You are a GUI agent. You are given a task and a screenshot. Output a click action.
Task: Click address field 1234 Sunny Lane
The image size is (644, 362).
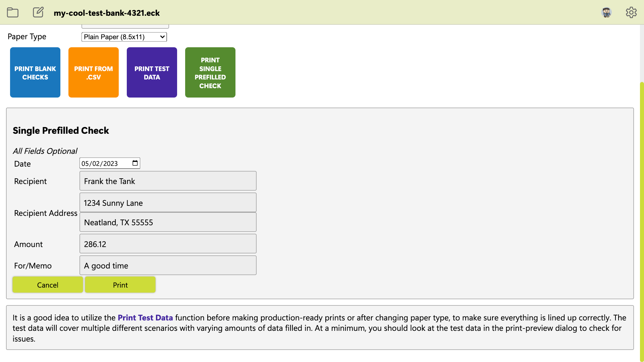(168, 202)
